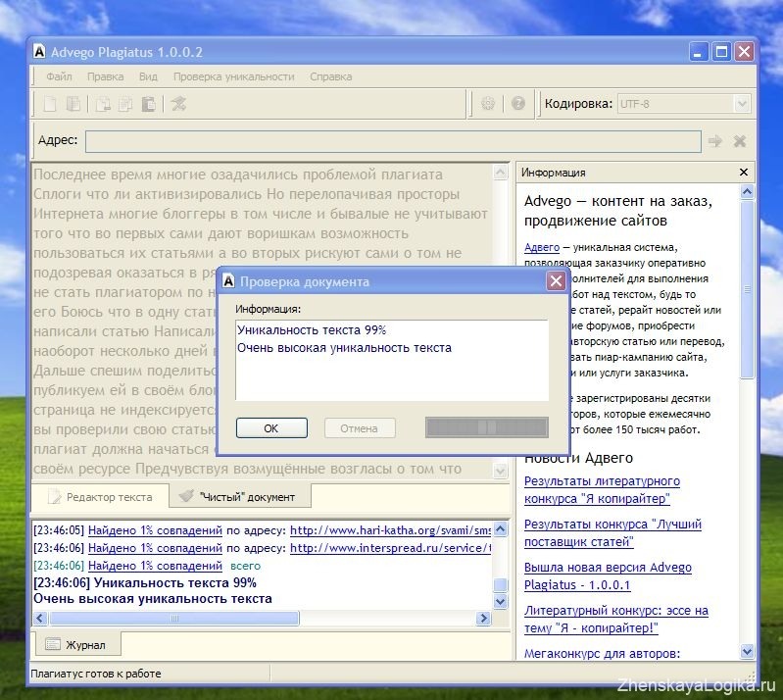
Task: Click the info panel scroll-down arrow
Action: [x=747, y=651]
